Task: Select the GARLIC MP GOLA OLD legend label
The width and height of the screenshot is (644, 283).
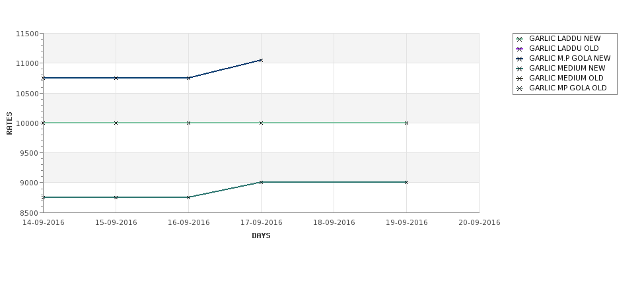Action: [x=567, y=88]
